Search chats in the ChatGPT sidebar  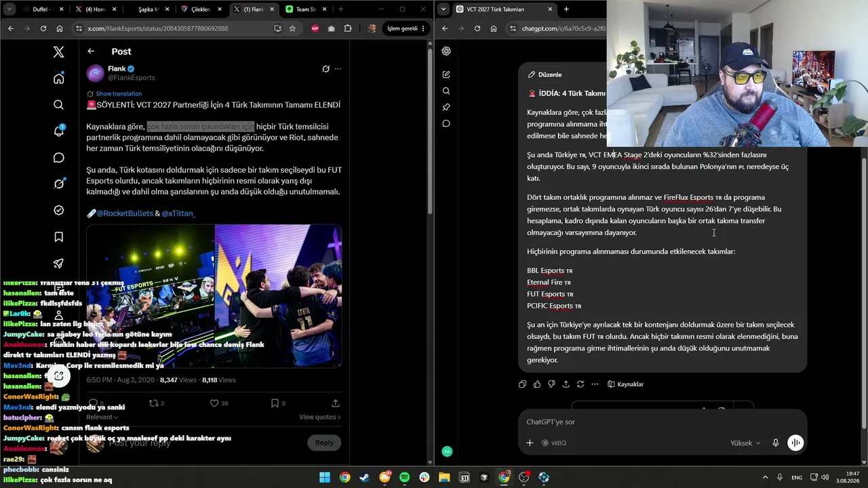(446, 91)
